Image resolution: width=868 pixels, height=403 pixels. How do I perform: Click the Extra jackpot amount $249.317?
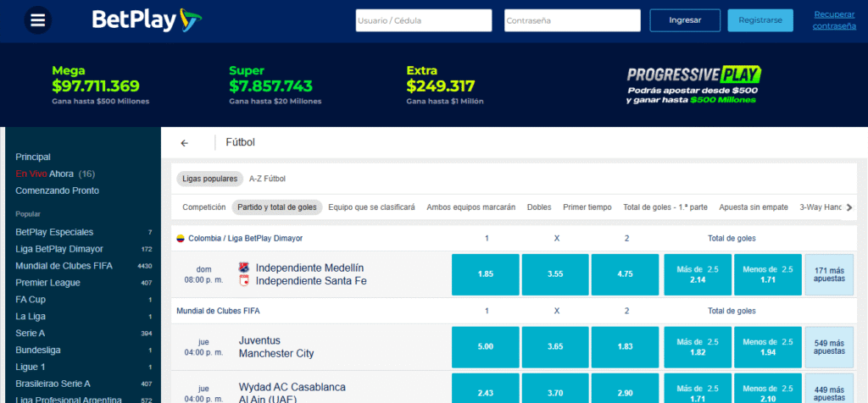441,86
